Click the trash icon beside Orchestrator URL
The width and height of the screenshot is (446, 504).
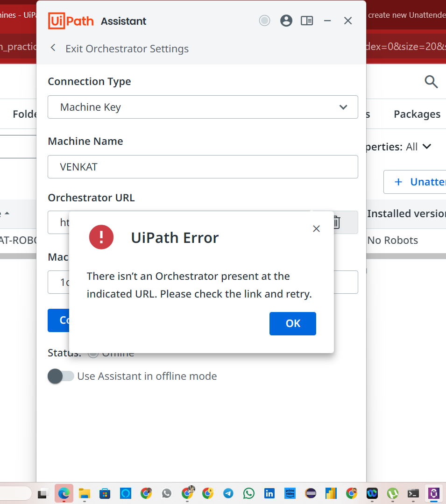pos(337,222)
